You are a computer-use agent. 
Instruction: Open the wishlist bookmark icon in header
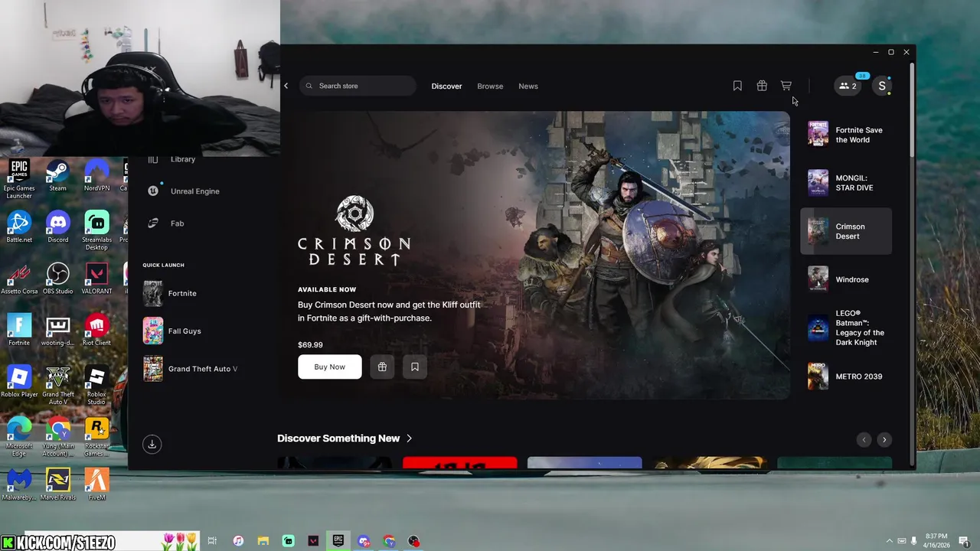[737, 86]
